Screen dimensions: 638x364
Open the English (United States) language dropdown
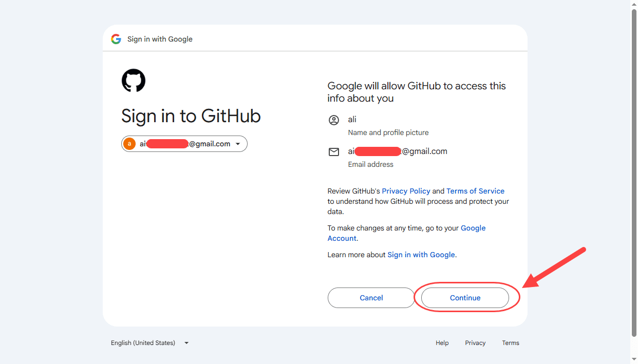point(150,343)
